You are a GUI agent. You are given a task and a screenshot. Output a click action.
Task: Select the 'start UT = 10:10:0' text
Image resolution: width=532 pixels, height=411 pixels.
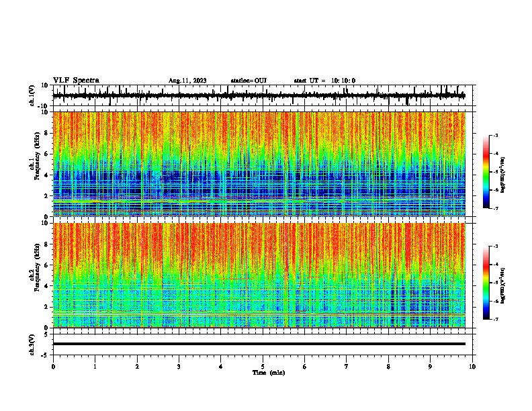[x=324, y=81]
